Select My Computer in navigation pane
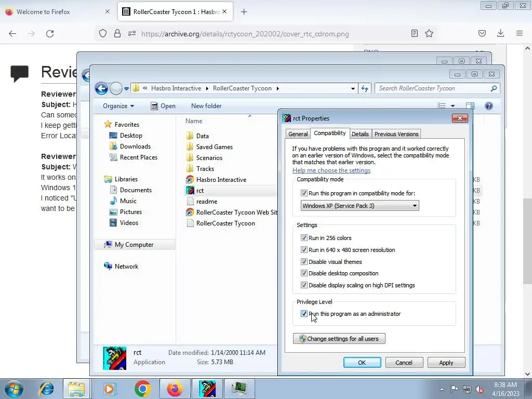 pos(134,245)
